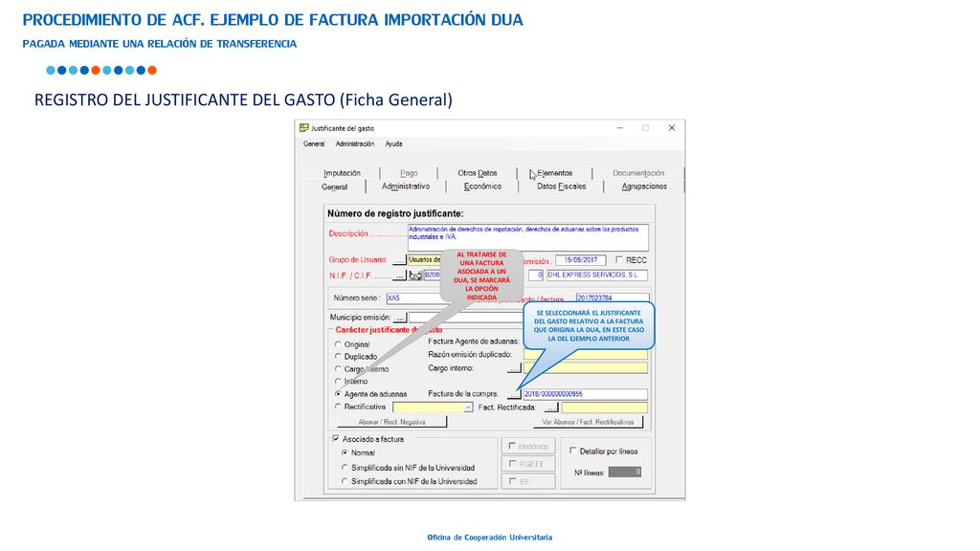
Task: Switch to the Imputación tab
Action: coord(342,173)
